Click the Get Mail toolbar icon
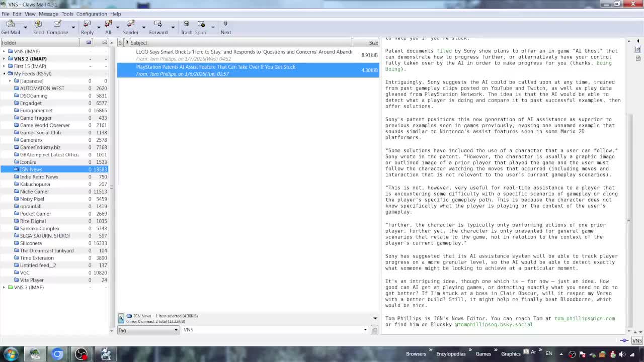 [11, 27]
